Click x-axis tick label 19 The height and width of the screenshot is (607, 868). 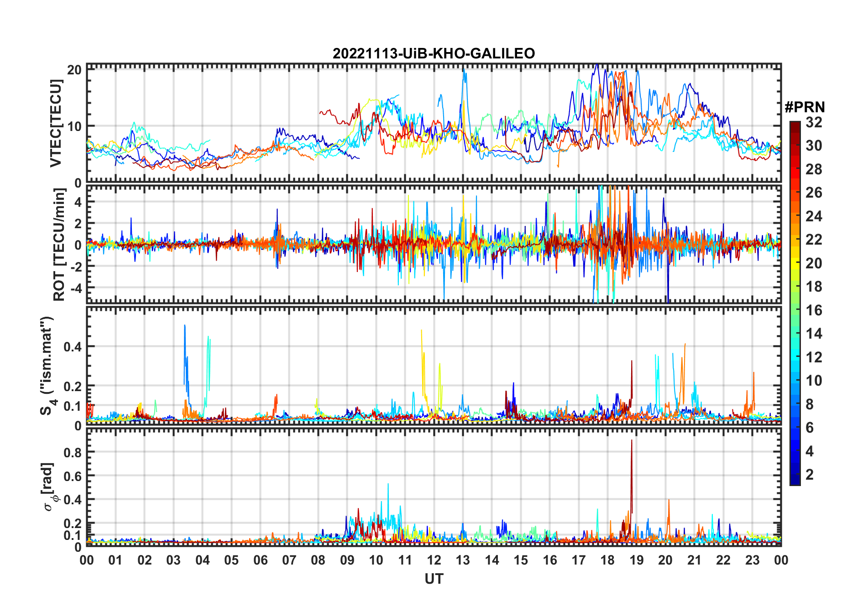(x=636, y=560)
